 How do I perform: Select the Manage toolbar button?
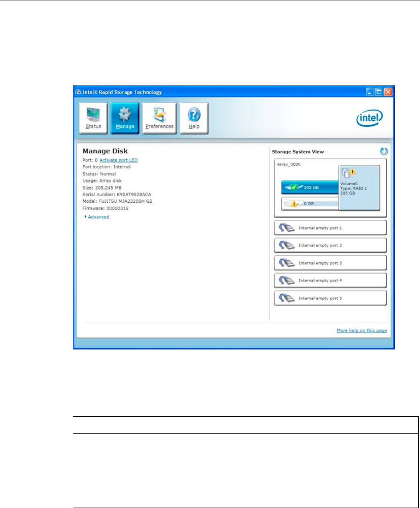(125, 118)
